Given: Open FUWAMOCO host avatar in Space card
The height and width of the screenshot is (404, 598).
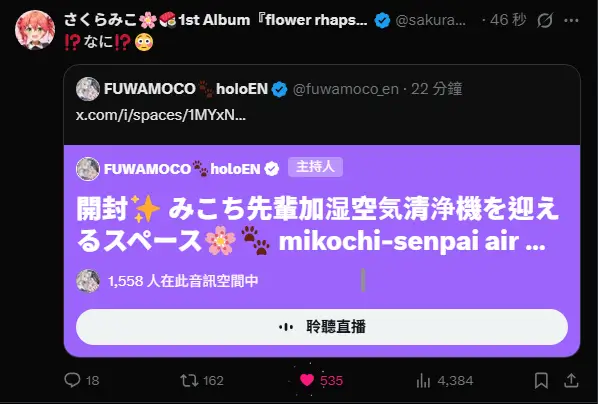Looking at the screenshot, I should pos(88,169).
